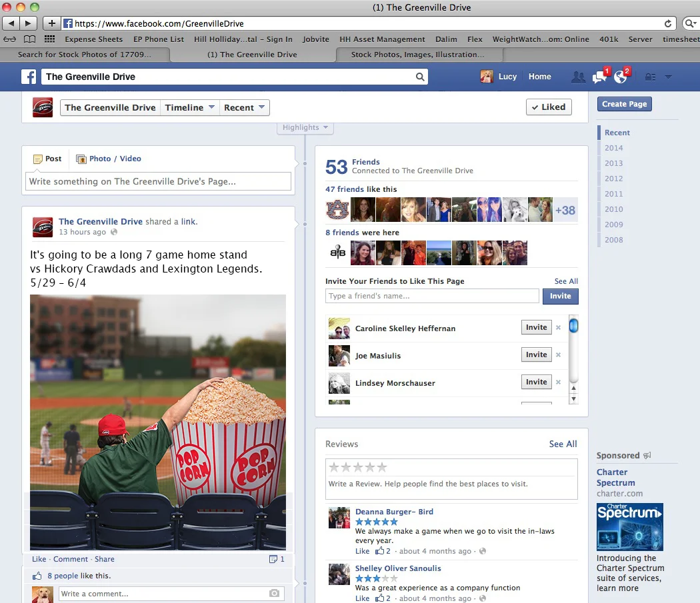Show the +38 more friends tile

pos(565,210)
